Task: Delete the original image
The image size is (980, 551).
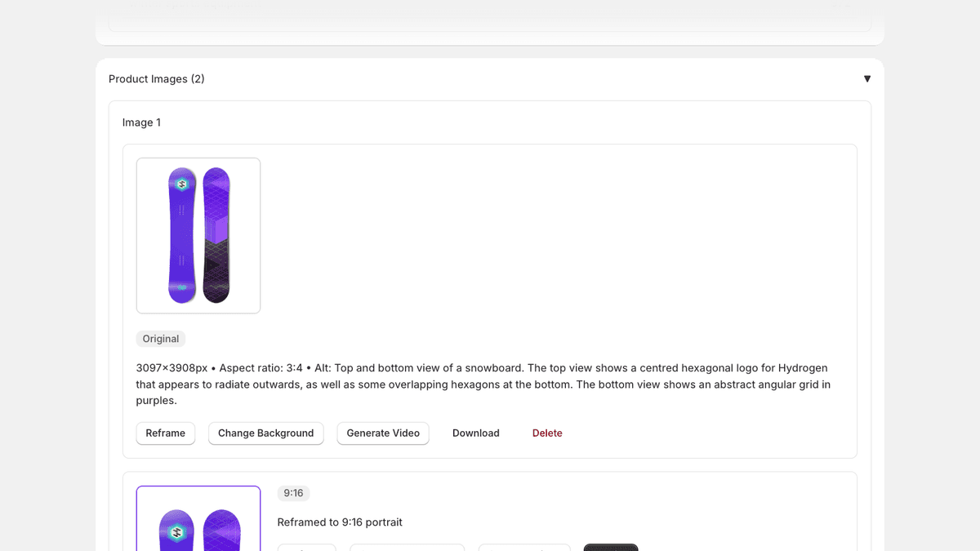Action: tap(547, 433)
